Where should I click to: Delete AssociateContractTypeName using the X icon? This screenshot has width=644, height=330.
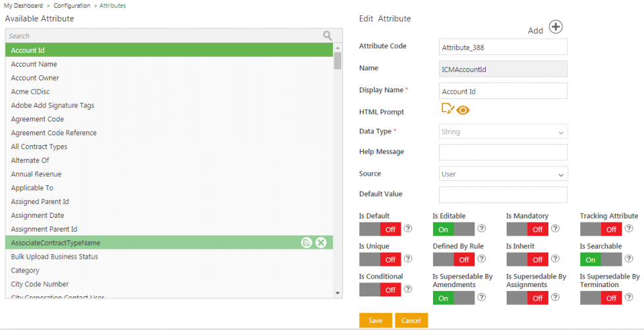(x=321, y=243)
